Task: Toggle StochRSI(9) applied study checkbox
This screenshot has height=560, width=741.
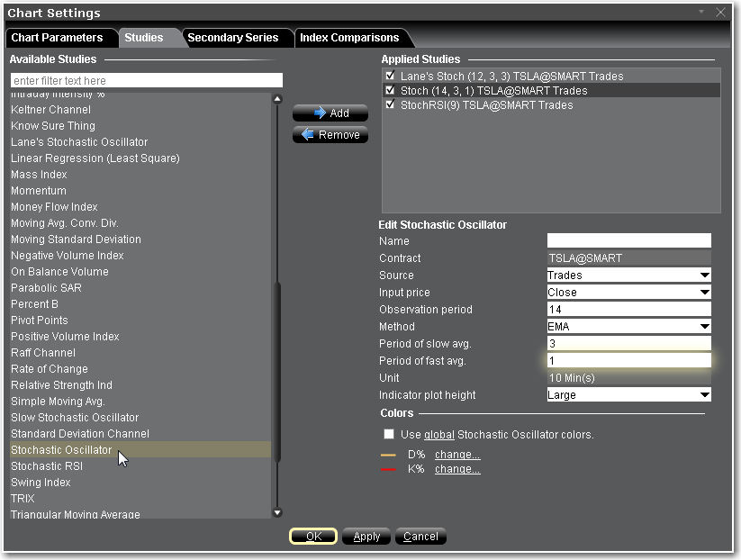Action: pos(390,105)
